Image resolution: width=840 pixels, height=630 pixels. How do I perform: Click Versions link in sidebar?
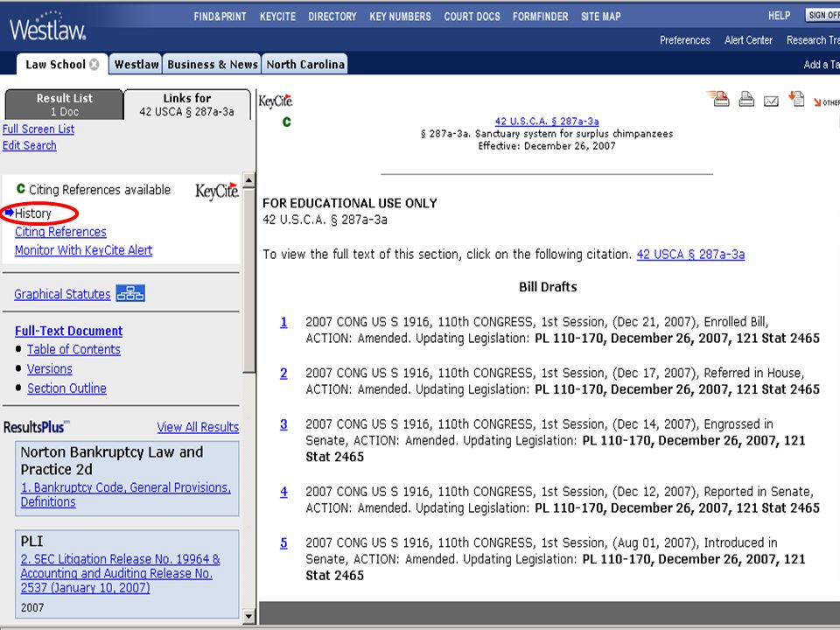pos(50,368)
